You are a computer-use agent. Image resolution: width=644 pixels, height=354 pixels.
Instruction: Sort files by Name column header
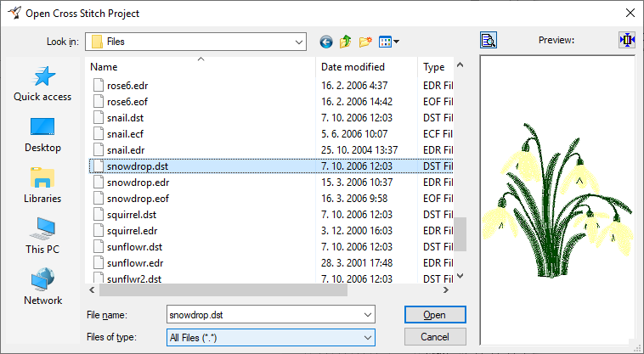[201, 67]
